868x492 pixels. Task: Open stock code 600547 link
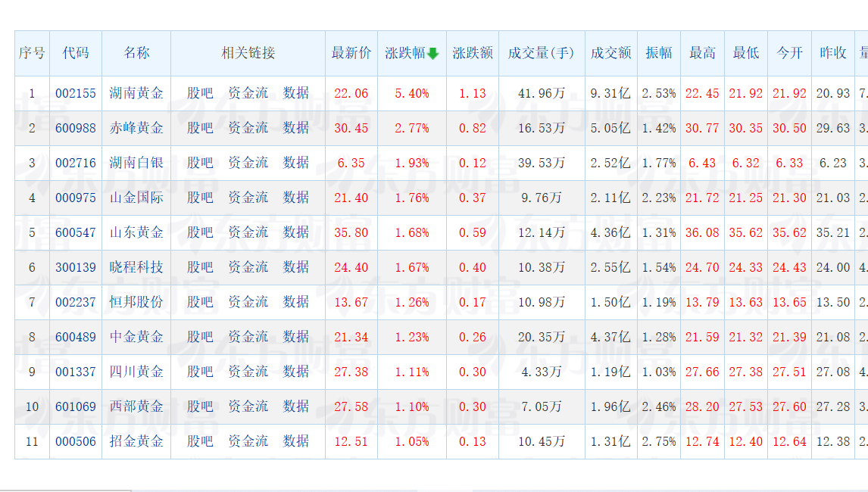point(75,233)
